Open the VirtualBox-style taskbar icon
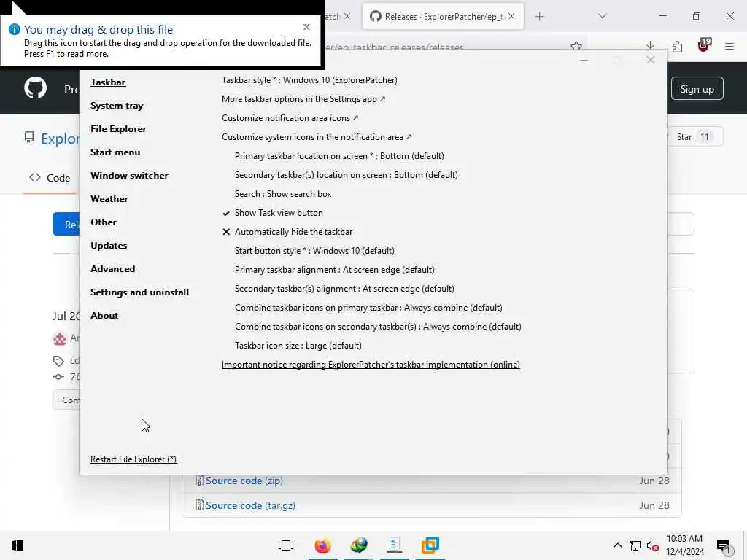 click(430, 545)
